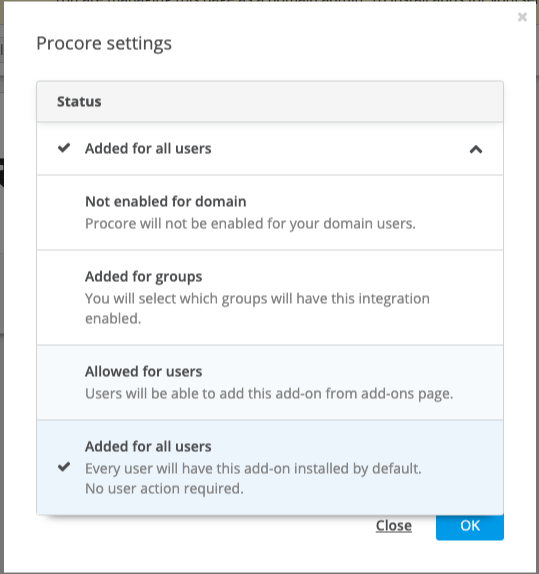Select 'Not enabled for domain' option
This screenshot has width=539, height=574.
270,213
